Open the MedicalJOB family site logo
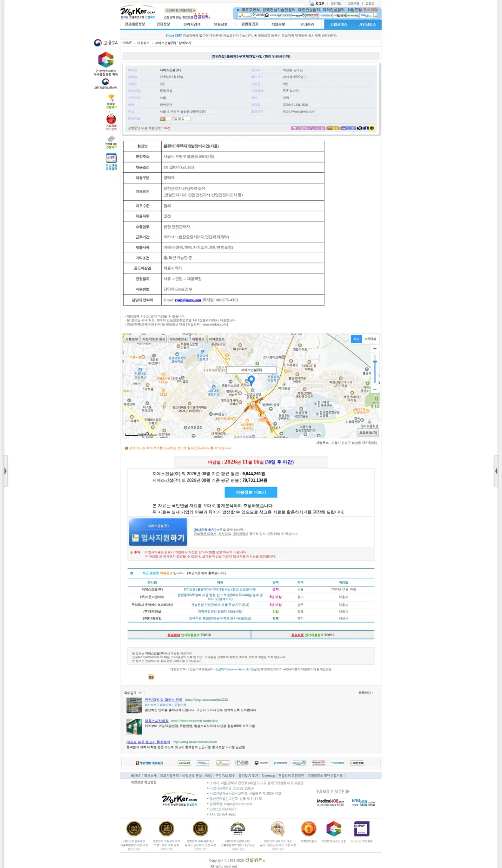 pyautogui.click(x=330, y=802)
